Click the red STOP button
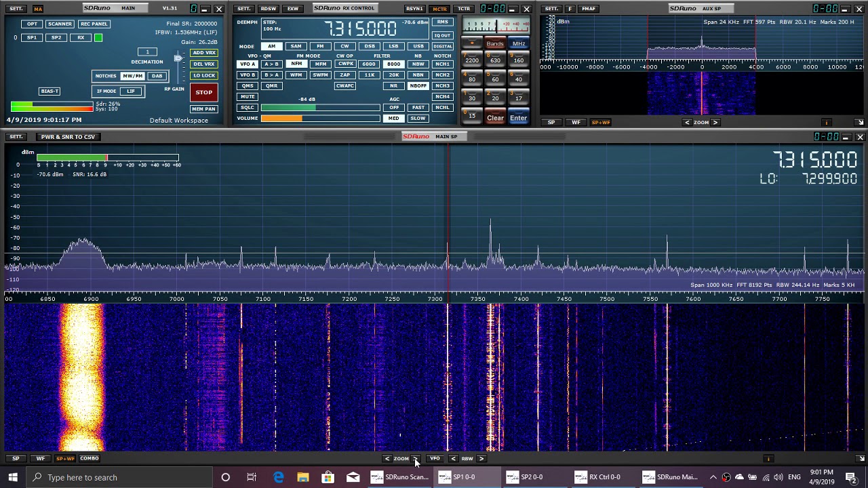 click(203, 92)
